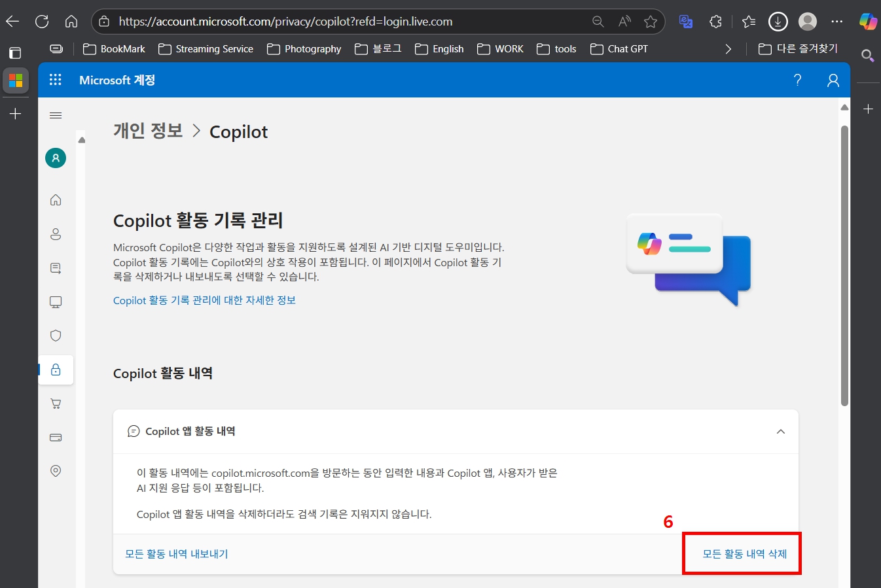Open the browser home page
Screen dimensions: 881x588
point(71,22)
